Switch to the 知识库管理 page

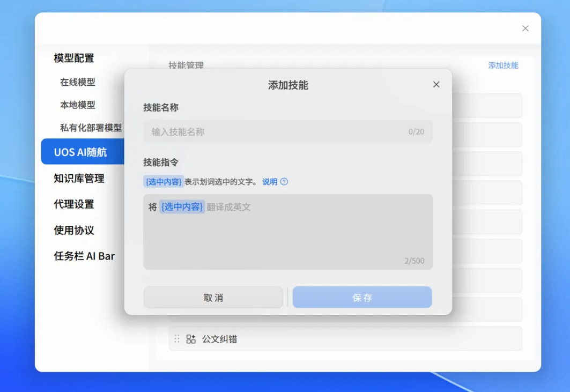[x=79, y=178]
